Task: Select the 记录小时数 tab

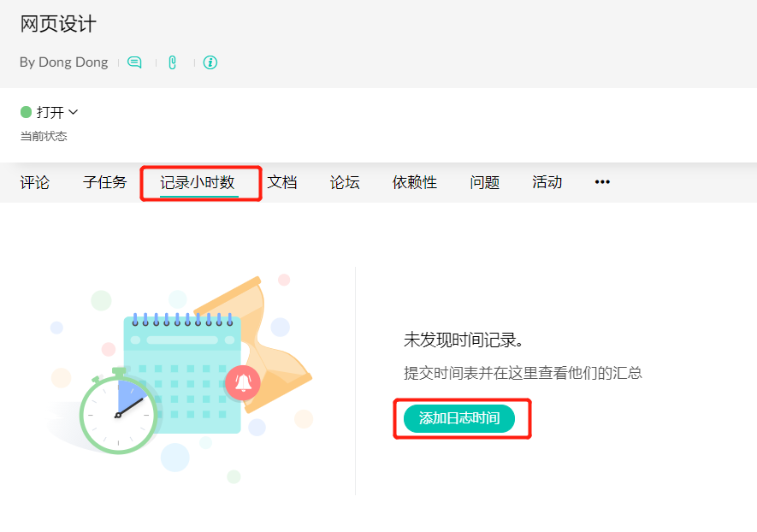Action: (198, 182)
